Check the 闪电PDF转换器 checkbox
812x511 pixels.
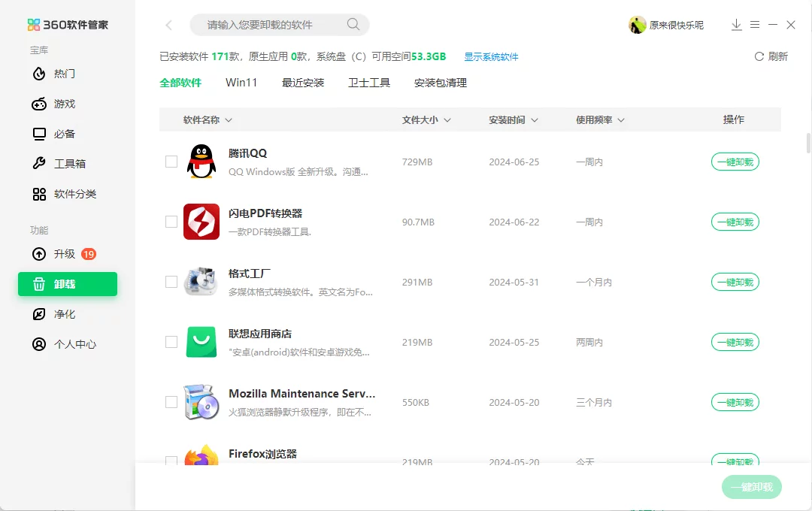point(171,222)
